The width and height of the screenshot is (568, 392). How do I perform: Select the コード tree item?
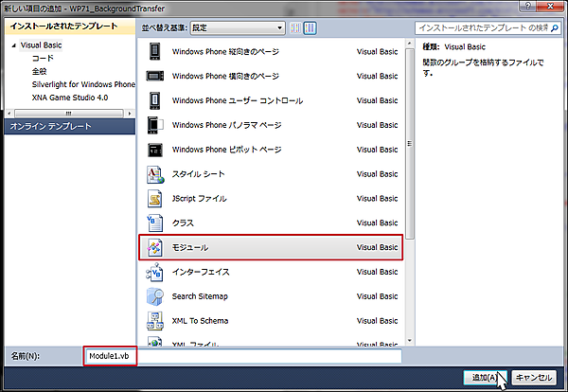[x=43, y=59]
